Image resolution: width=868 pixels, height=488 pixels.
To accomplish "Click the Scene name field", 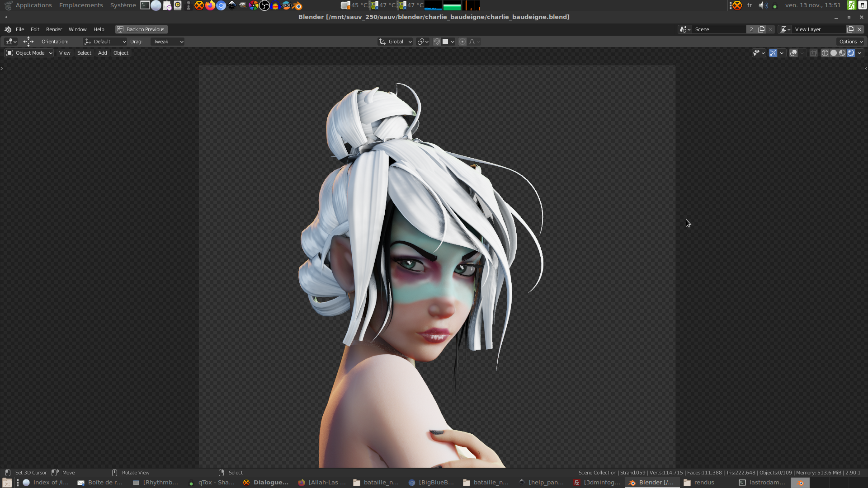I will (x=719, y=29).
